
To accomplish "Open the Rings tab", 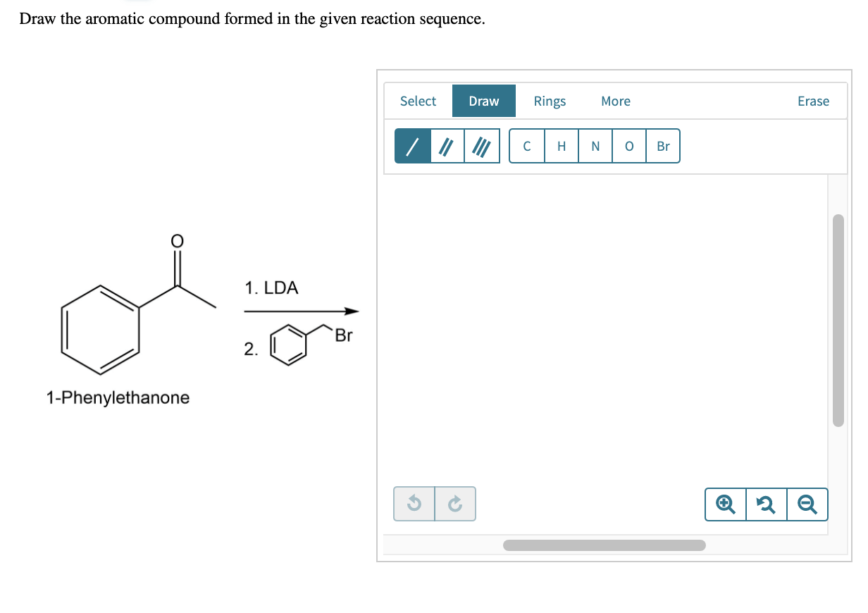I will click(550, 101).
